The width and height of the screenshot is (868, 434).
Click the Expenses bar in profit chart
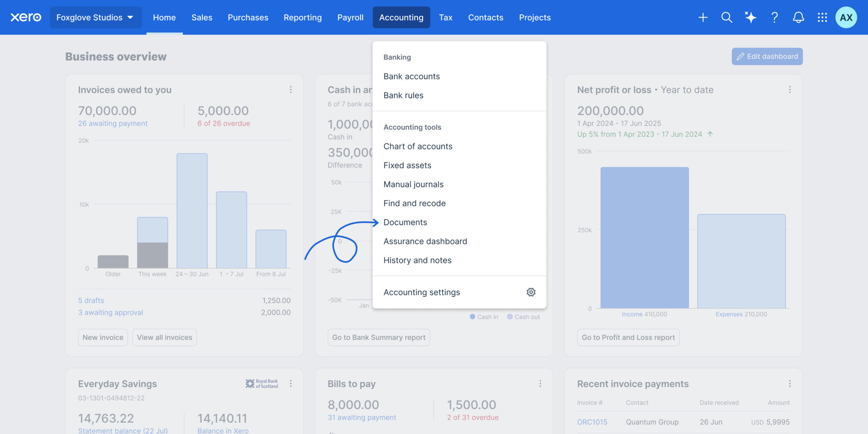742,261
